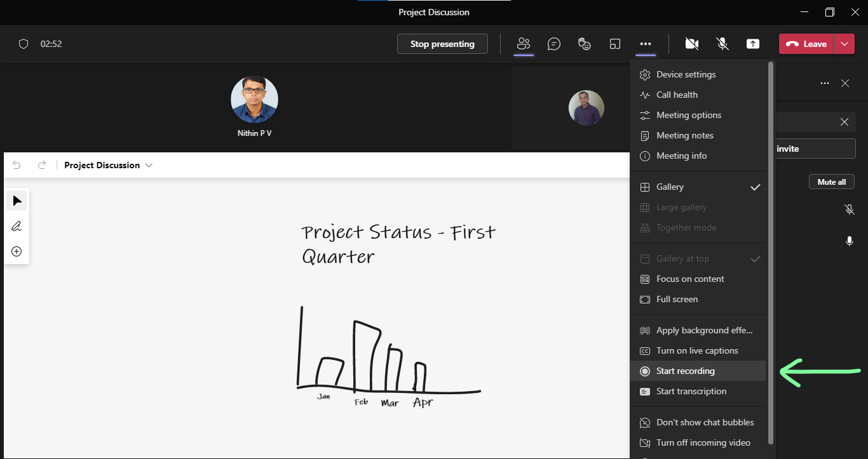Open the participants panel
Image resolution: width=868 pixels, height=459 pixels.
(523, 44)
